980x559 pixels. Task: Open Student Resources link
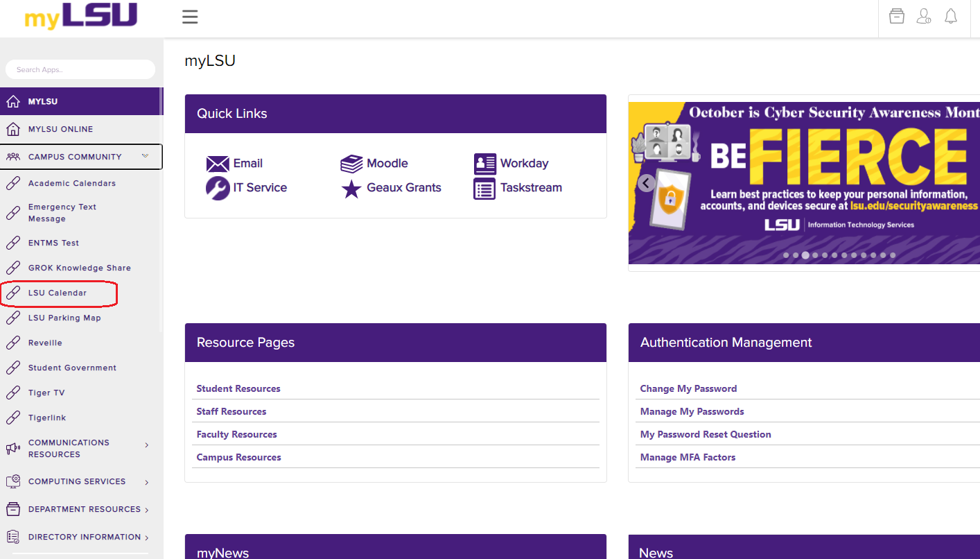point(238,388)
